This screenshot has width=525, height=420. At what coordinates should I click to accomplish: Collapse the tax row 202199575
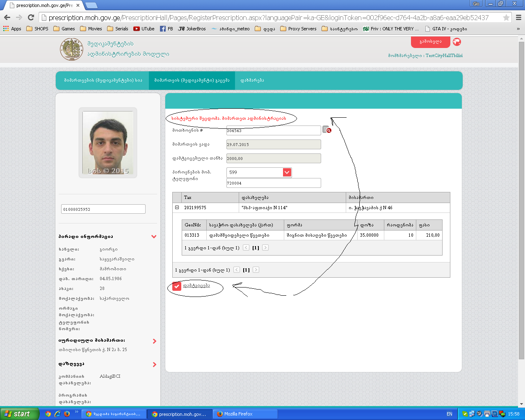click(x=177, y=208)
